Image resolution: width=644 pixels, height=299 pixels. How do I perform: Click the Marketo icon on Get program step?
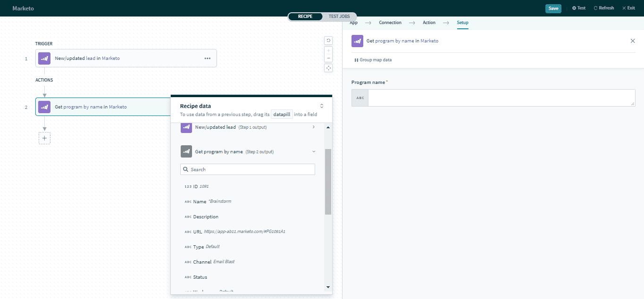(44, 107)
